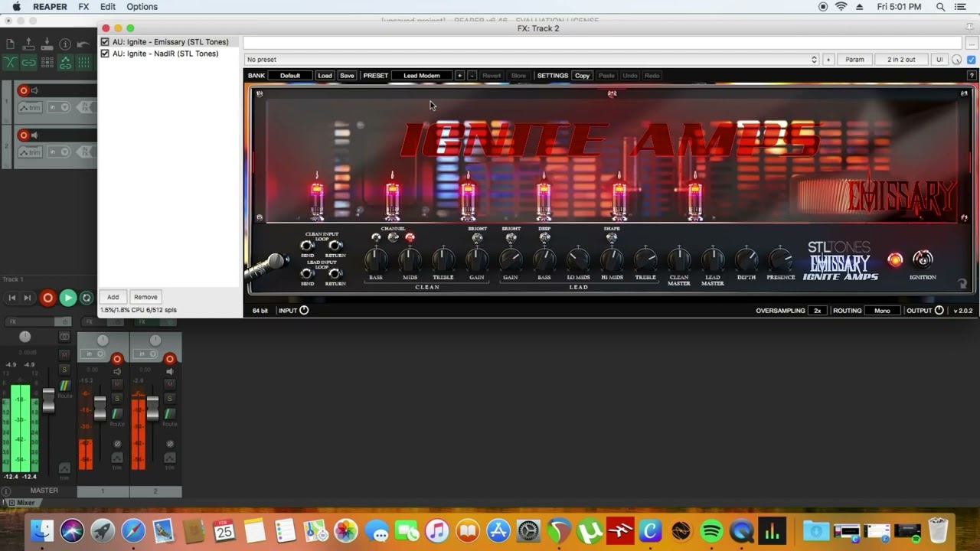Open Spotify from the dock
The width and height of the screenshot is (980, 551).
click(711, 530)
